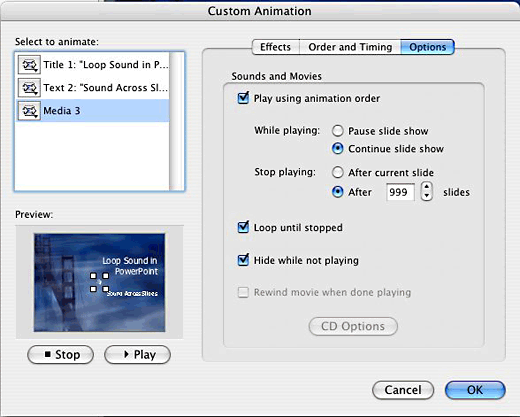Viewport: 520px width, 417px height.
Task: Click the slides count field showing 999
Action: click(x=400, y=192)
